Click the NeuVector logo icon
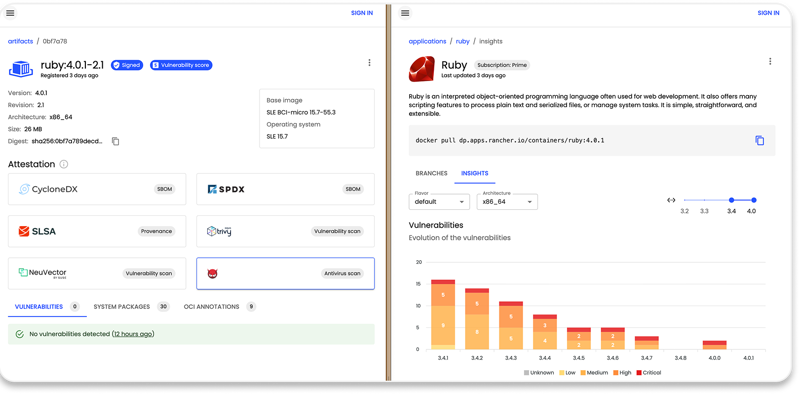Viewport: 799px width, 394px height. 42,273
